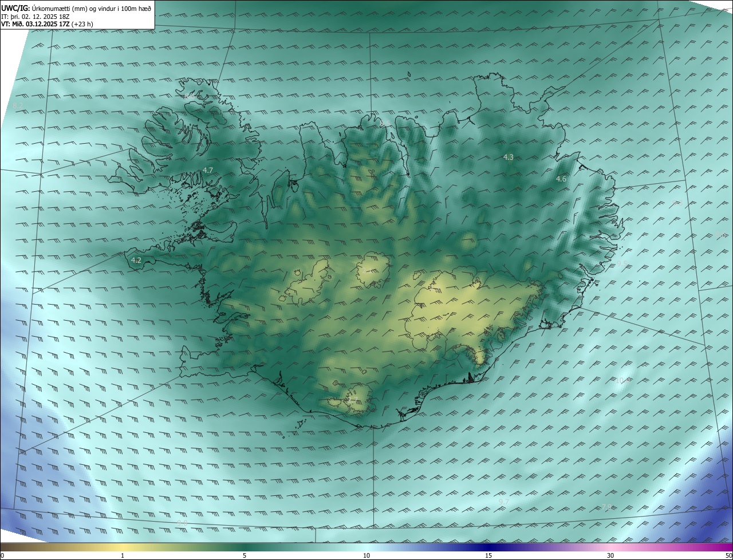Click the colorbar tick label 50
Screen dimensions: 733x560
pos(728,555)
